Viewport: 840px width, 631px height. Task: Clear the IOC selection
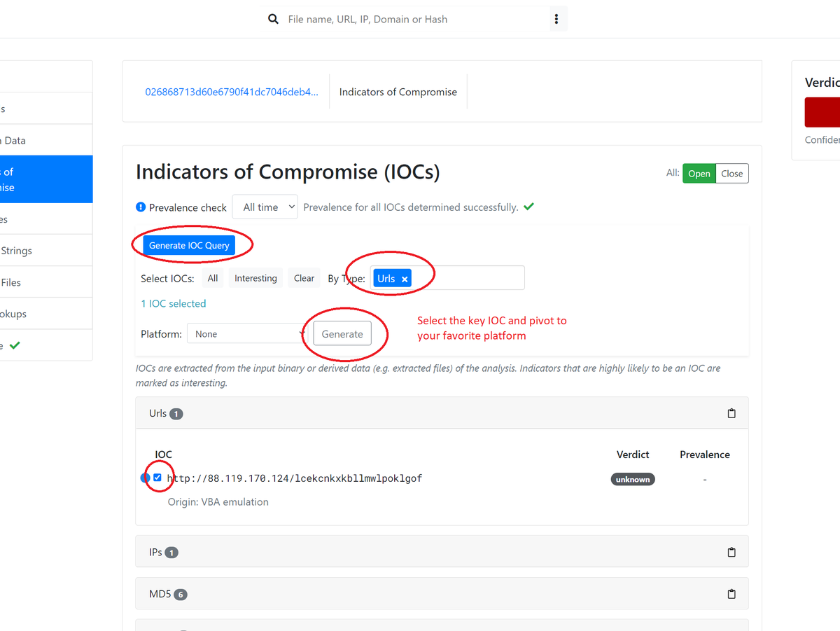pyautogui.click(x=304, y=278)
